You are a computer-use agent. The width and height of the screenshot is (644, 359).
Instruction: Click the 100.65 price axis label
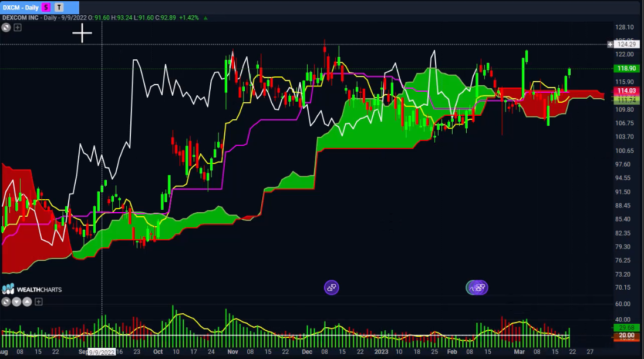pyautogui.click(x=624, y=150)
